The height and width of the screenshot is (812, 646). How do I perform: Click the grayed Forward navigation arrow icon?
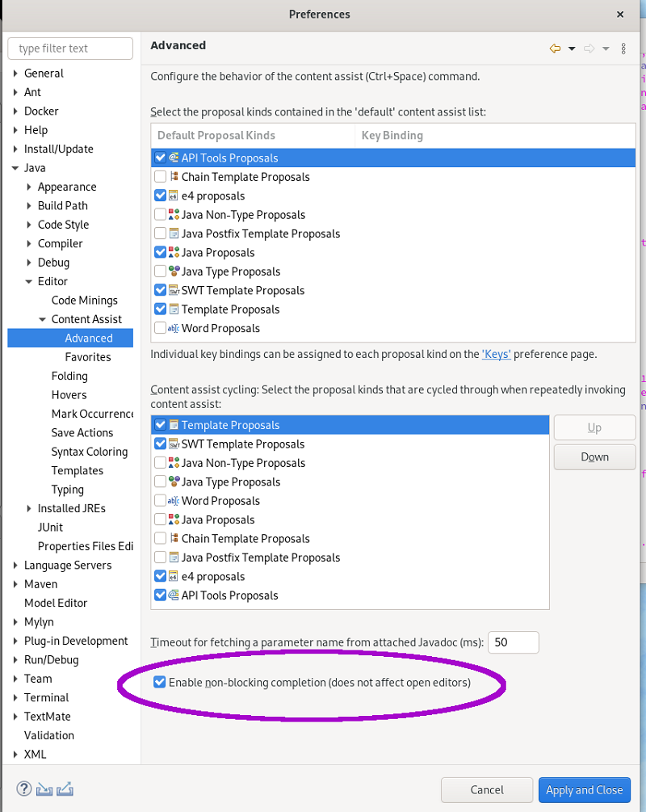[589, 48]
